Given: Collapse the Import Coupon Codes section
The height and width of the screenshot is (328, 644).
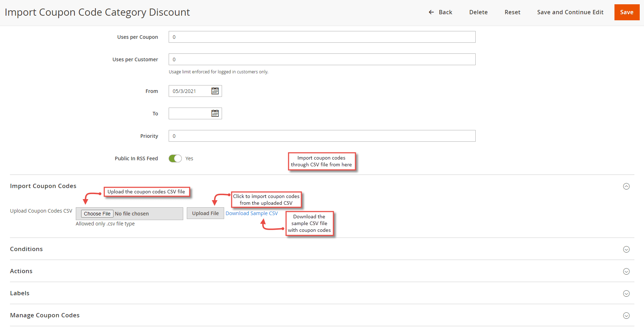Looking at the screenshot, I should tap(626, 186).
